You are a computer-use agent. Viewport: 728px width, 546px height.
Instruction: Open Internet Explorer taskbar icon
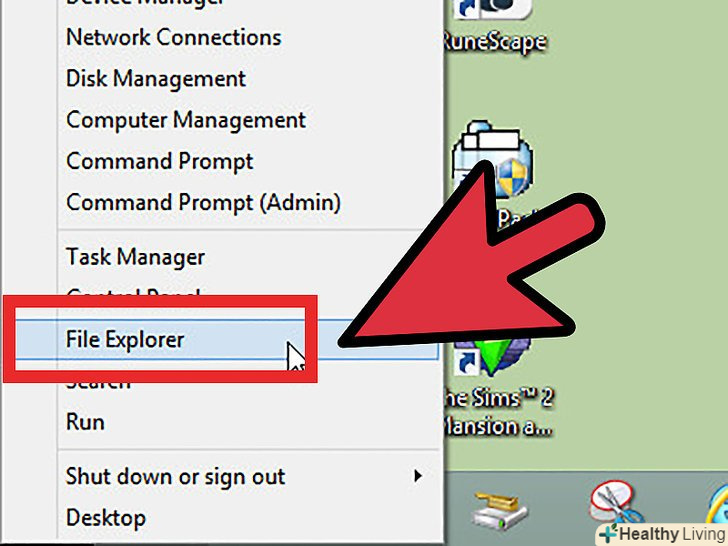[x=717, y=506]
